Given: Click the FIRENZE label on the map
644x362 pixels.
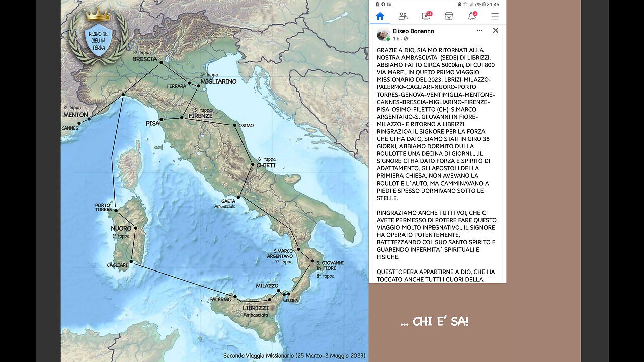Looking at the screenshot, I should pos(201,116).
